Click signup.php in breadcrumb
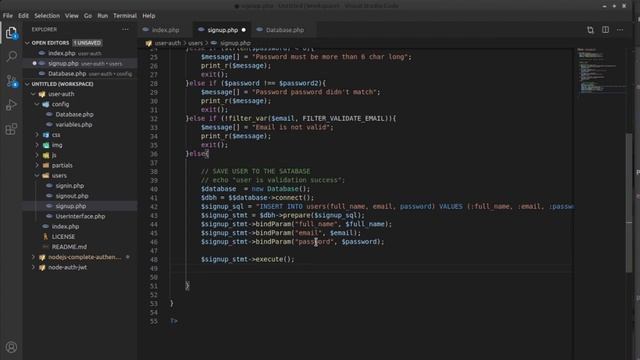 pyautogui.click(x=235, y=43)
